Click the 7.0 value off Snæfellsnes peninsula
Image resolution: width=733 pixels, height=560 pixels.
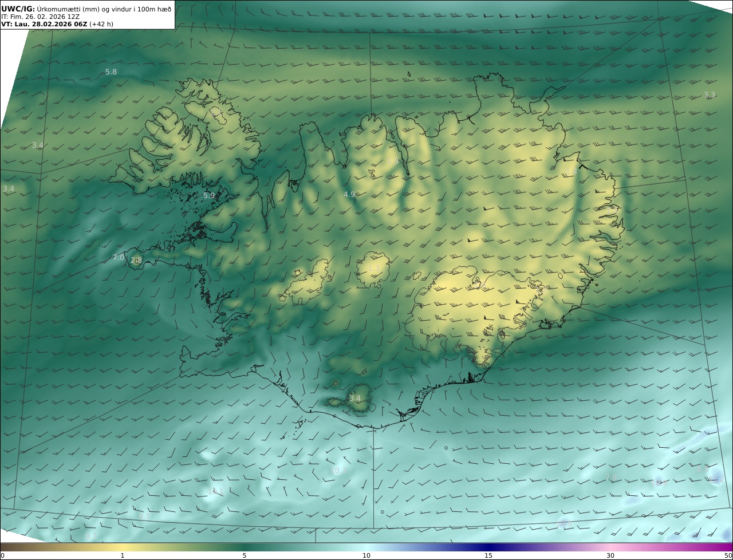119,258
